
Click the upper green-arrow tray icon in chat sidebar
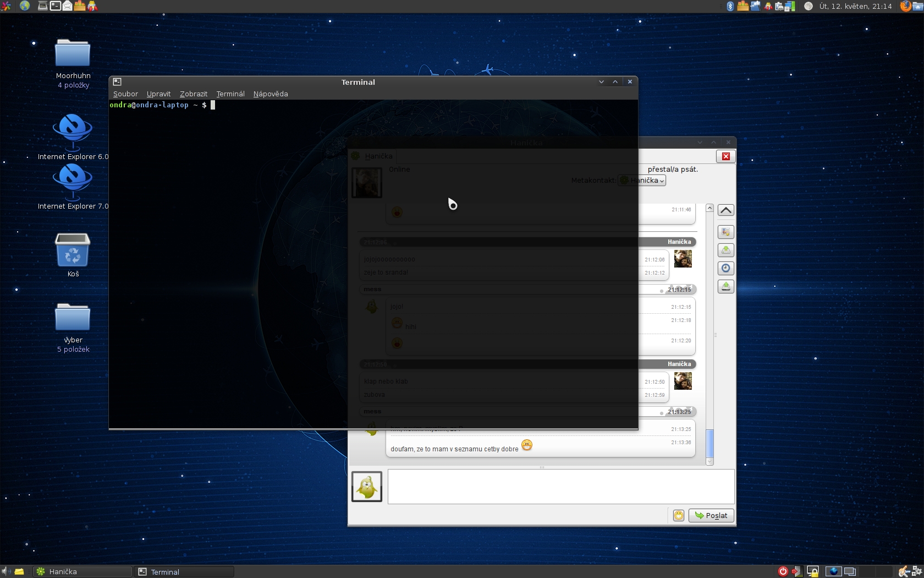[726, 250]
